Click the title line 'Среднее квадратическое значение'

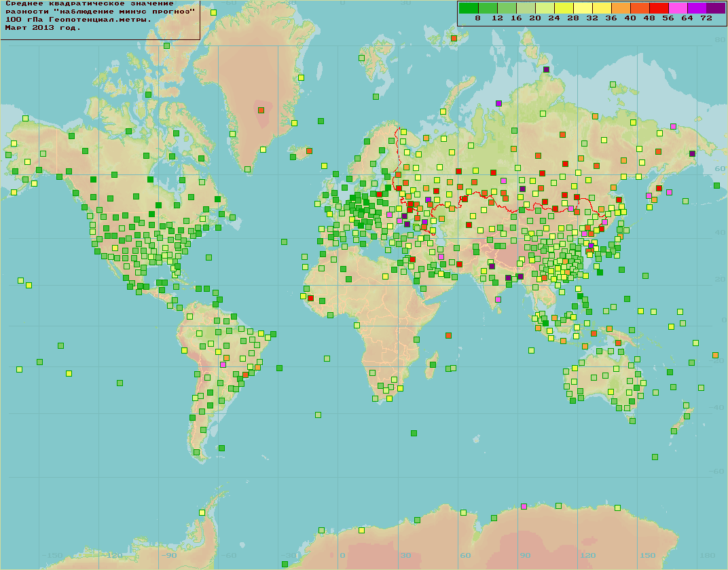tap(90, 3)
